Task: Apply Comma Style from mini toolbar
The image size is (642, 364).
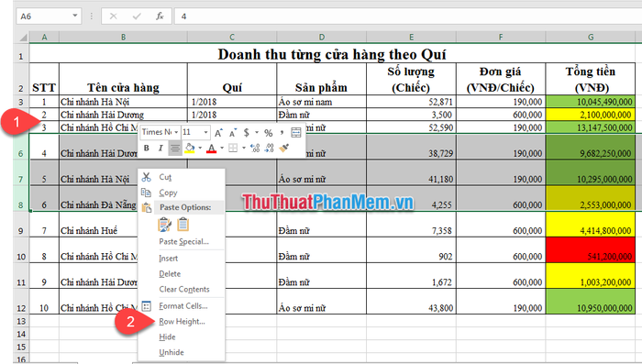Action: [282, 132]
